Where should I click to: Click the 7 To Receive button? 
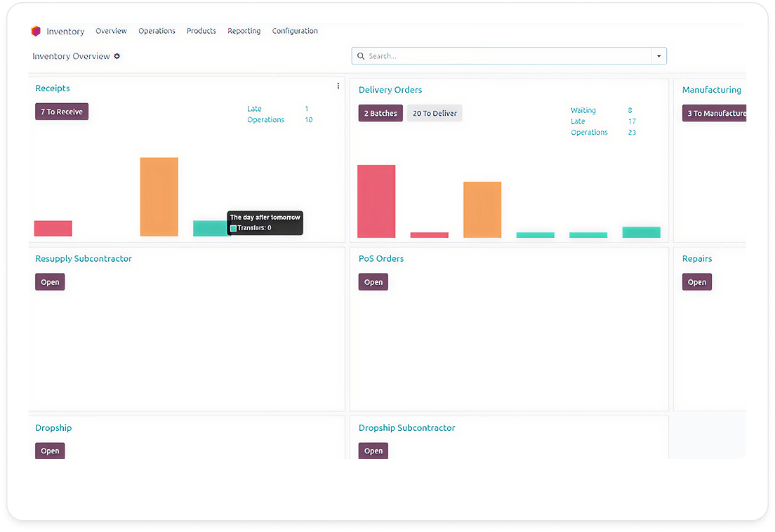coord(62,112)
